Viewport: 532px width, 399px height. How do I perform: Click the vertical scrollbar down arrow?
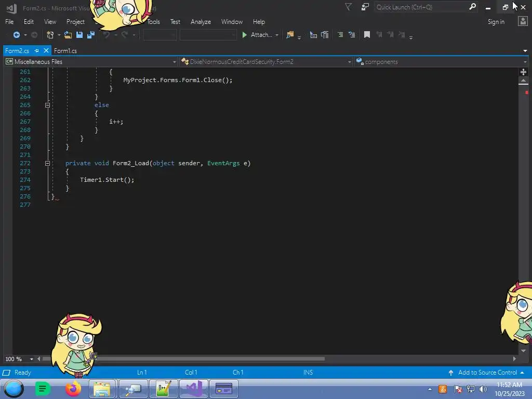click(x=523, y=351)
